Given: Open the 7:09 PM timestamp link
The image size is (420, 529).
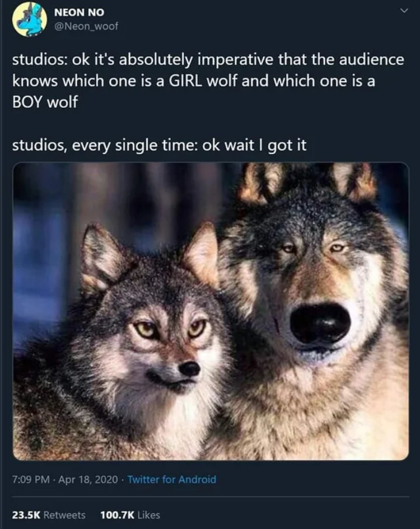Looking at the screenshot, I should 31,479.
